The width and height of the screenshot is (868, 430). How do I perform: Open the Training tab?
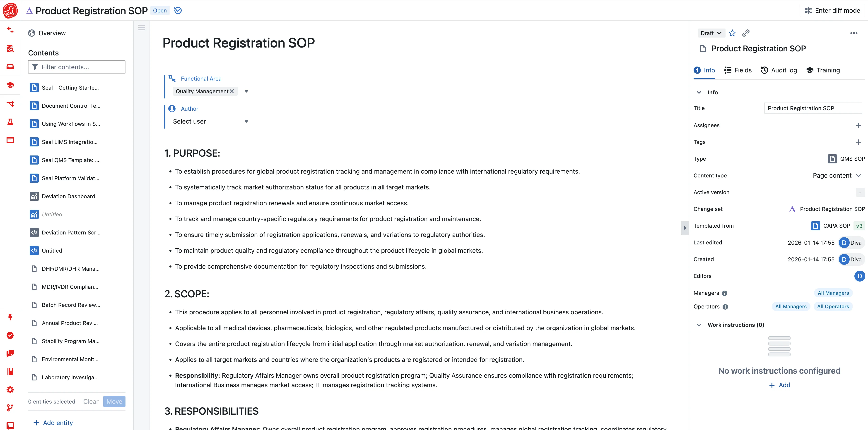(823, 70)
